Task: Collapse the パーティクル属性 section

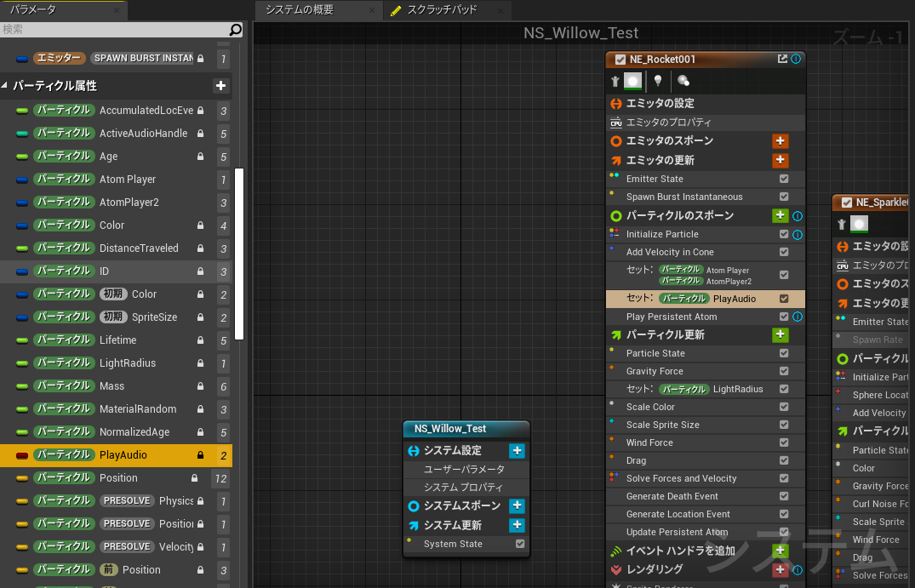Action: click(6, 86)
